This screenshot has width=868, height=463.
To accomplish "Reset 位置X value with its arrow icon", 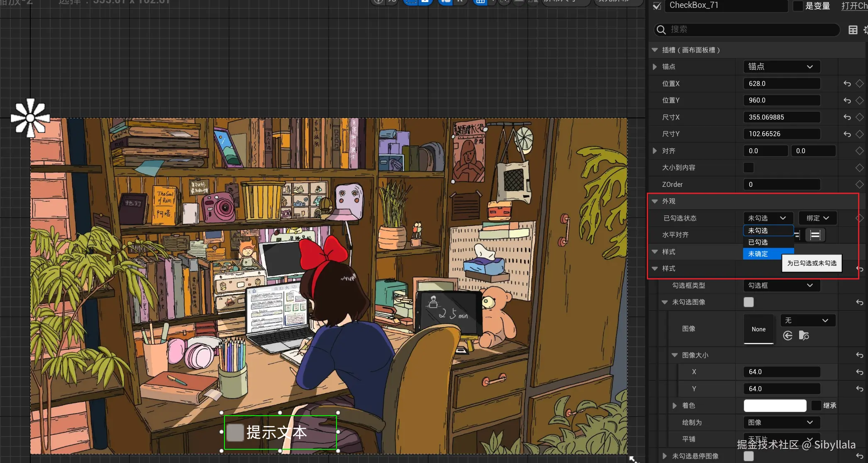I will click(847, 84).
